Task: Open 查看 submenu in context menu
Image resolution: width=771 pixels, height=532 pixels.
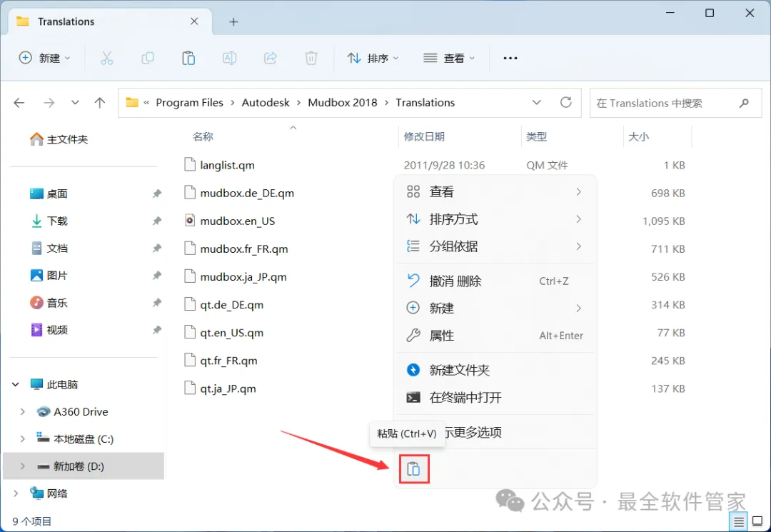Action: (495, 192)
